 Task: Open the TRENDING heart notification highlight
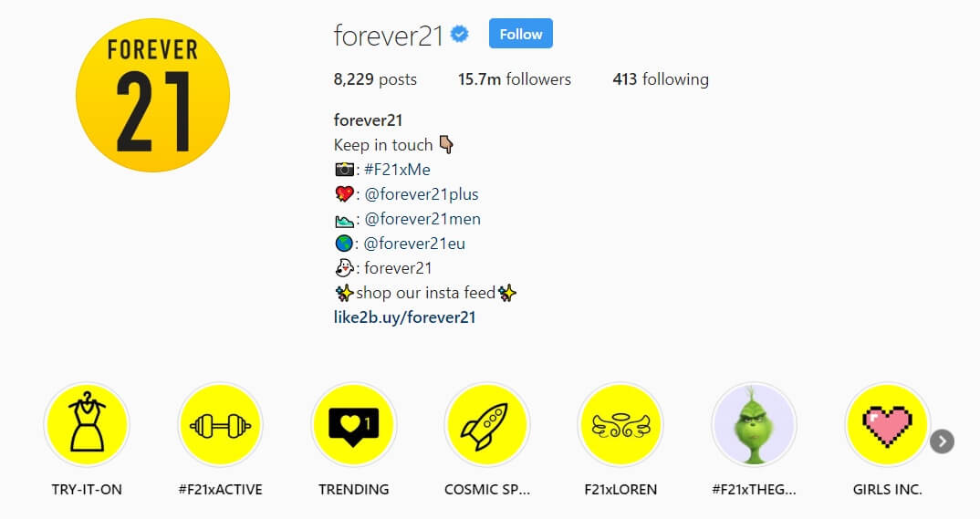click(354, 425)
